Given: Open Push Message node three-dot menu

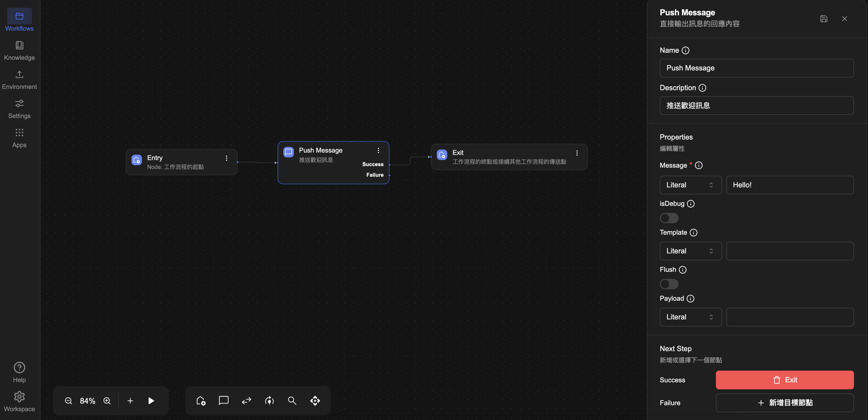Looking at the screenshot, I should coord(378,150).
